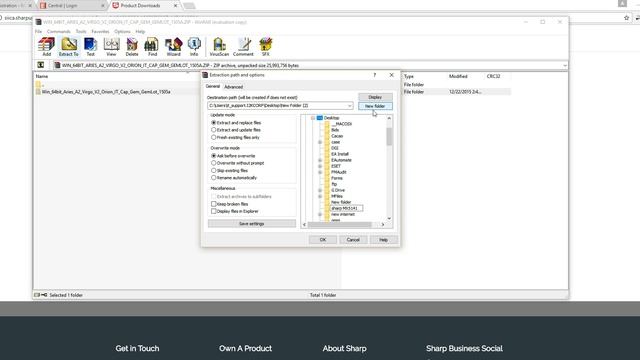Screen dimensions: 640x360
Task: Switch to the Advanced tab
Action: [x=233, y=87]
